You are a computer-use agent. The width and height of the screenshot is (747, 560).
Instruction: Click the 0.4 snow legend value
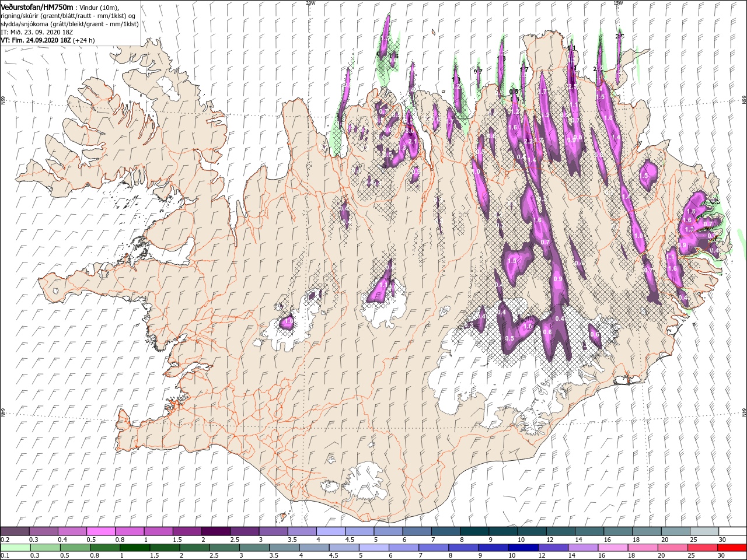tap(62, 540)
